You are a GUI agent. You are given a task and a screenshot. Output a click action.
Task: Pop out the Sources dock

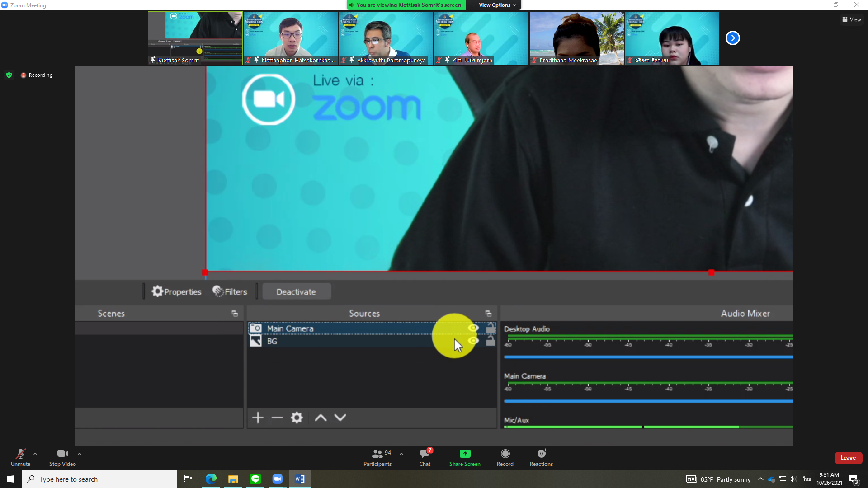pyautogui.click(x=488, y=313)
